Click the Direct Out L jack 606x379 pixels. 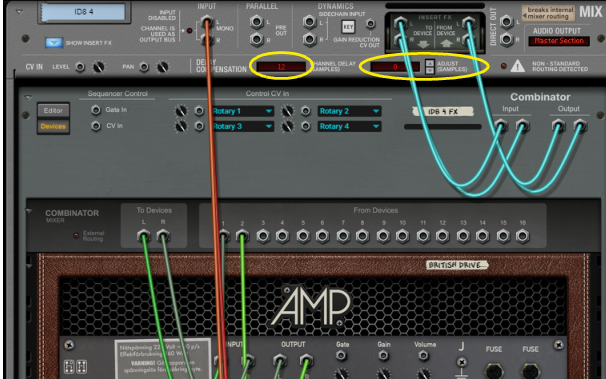pos(506,22)
